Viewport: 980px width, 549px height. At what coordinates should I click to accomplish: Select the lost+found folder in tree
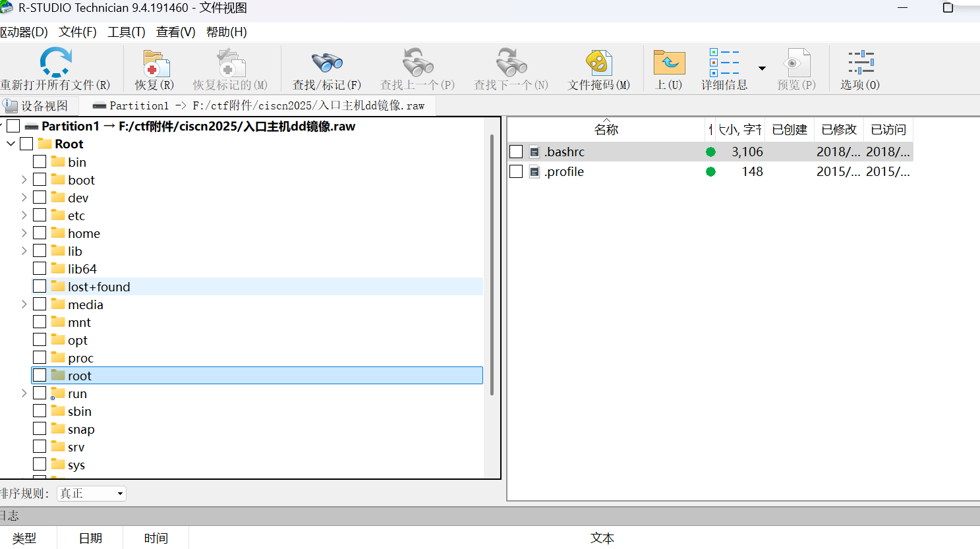[99, 287]
